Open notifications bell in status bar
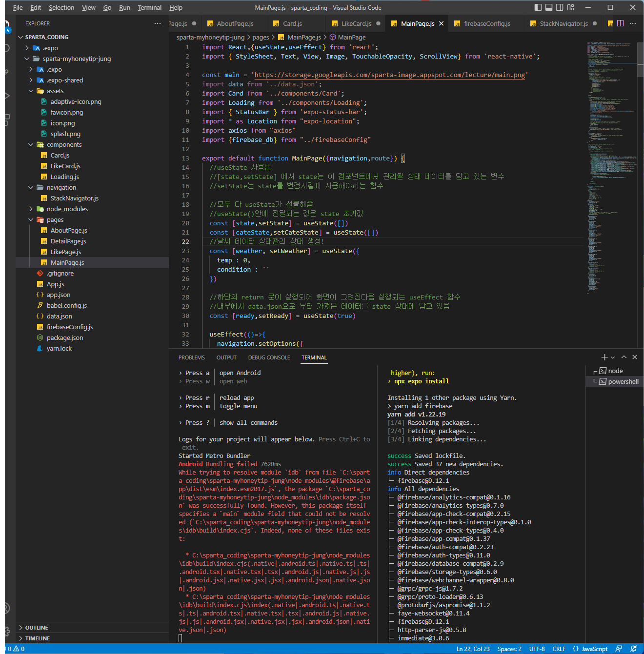The height and width of the screenshot is (654, 644). tap(633, 649)
